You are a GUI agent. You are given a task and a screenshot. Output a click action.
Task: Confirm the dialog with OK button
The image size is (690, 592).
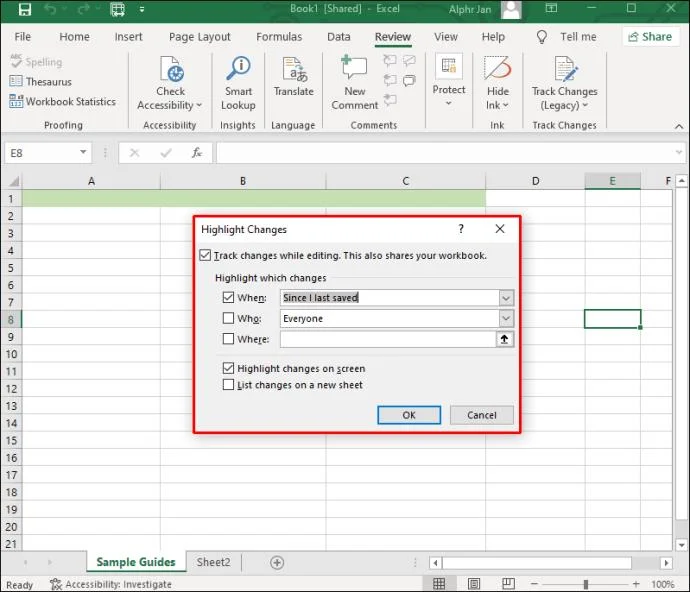click(x=409, y=415)
